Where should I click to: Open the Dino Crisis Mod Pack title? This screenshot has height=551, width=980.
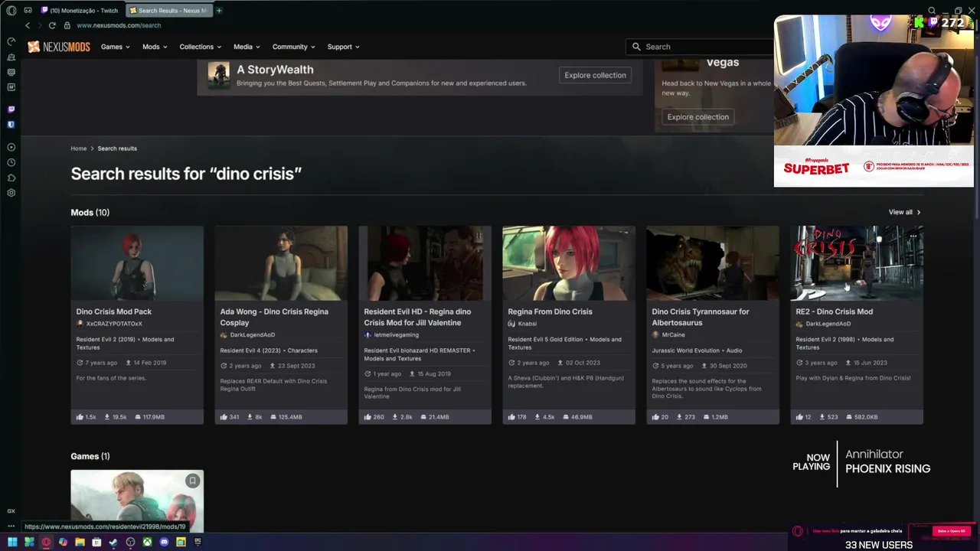tap(114, 311)
